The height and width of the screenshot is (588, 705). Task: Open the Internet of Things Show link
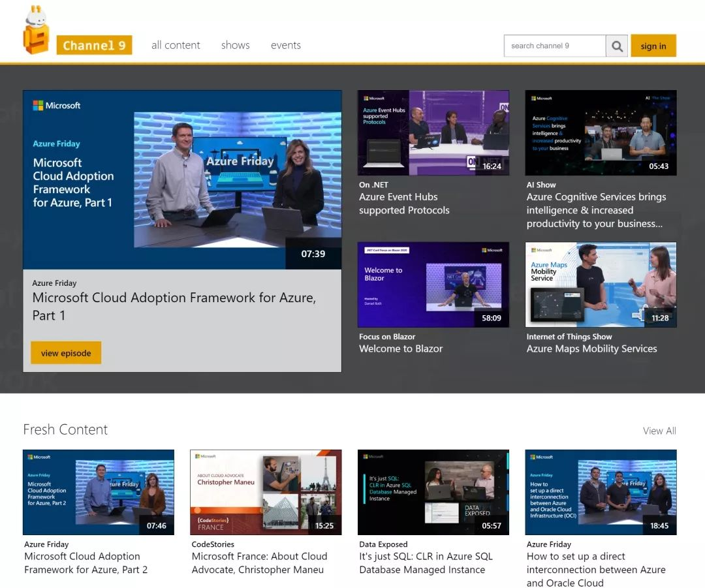tap(569, 337)
